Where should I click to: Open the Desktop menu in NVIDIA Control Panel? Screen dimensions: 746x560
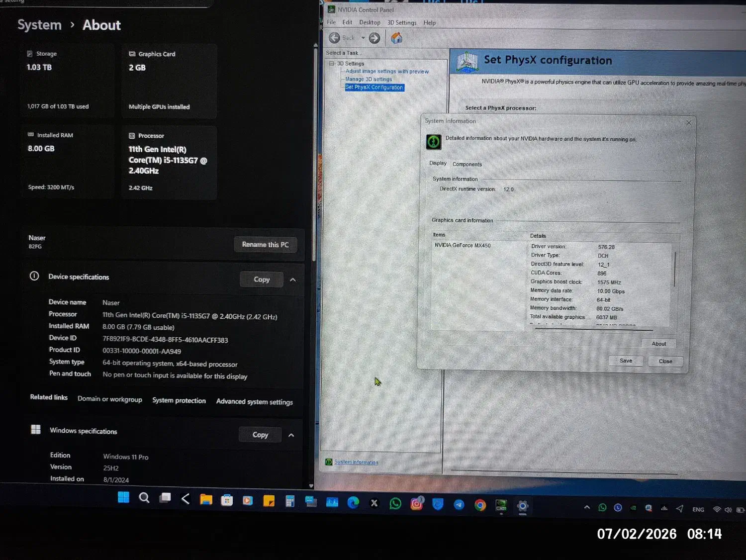tap(370, 22)
